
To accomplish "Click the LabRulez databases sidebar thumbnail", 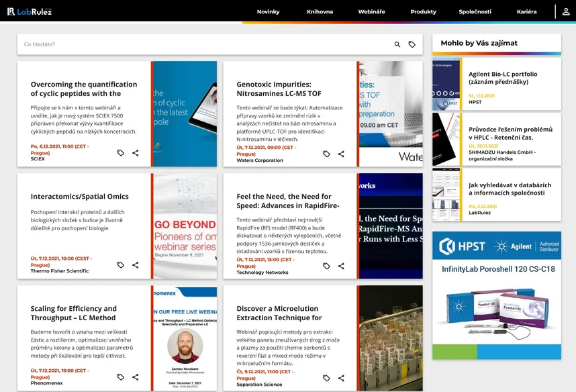I will [446, 195].
